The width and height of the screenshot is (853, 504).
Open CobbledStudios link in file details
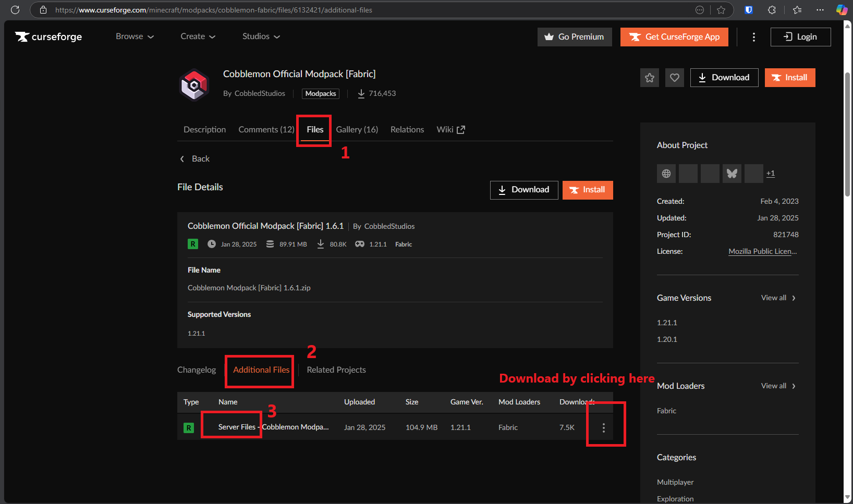coord(389,227)
